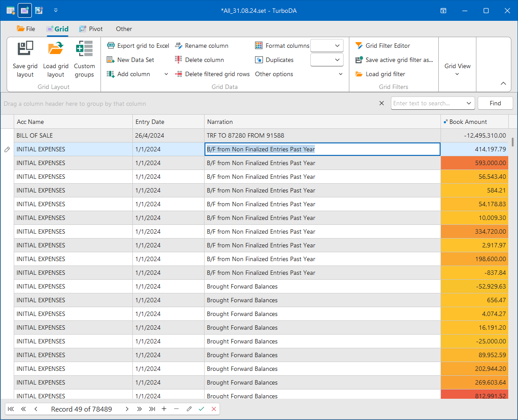This screenshot has width=518, height=420.
Task: Open the Other tab
Action: (x=124, y=29)
